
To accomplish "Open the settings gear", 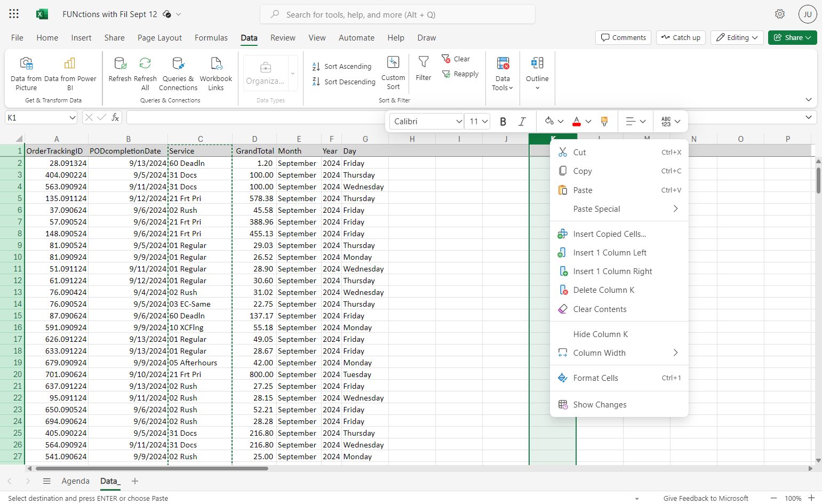I will click(x=780, y=14).
